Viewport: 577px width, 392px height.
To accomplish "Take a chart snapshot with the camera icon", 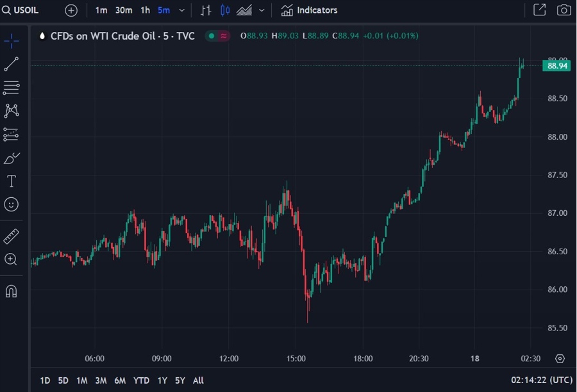I will click(x=563, y=10).
